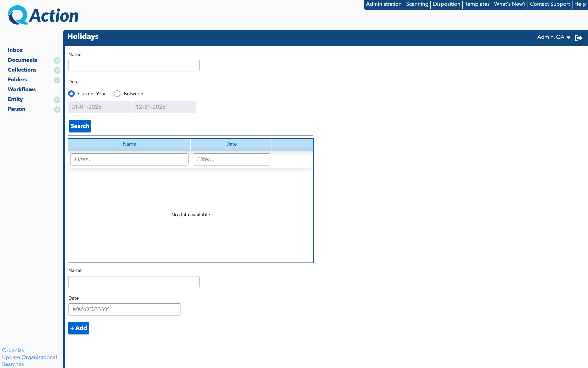
Task: Click the Update Organizational Searches link
Action: coord(29,361)
